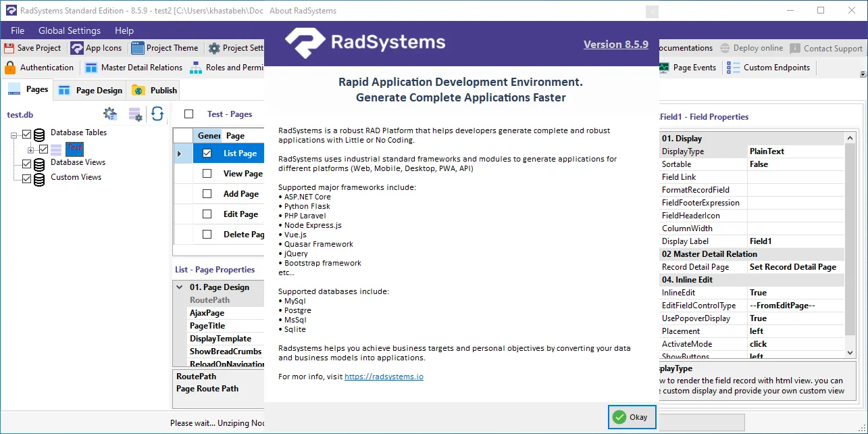The width and height of the screenshot is (868, 434).
Task: Select the EditFieldControlType --FromEditPage-- value
Action: click(796, 306)
